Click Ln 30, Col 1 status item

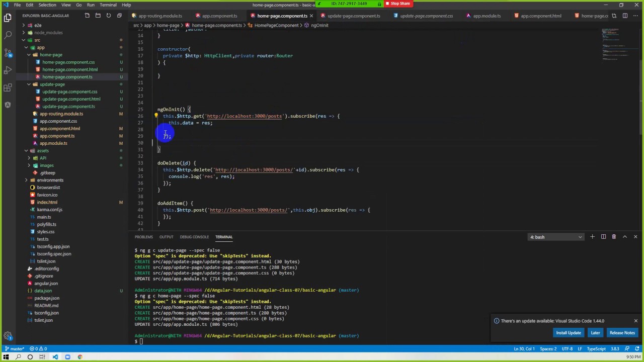pyautogui.click(x=524, y=349)
